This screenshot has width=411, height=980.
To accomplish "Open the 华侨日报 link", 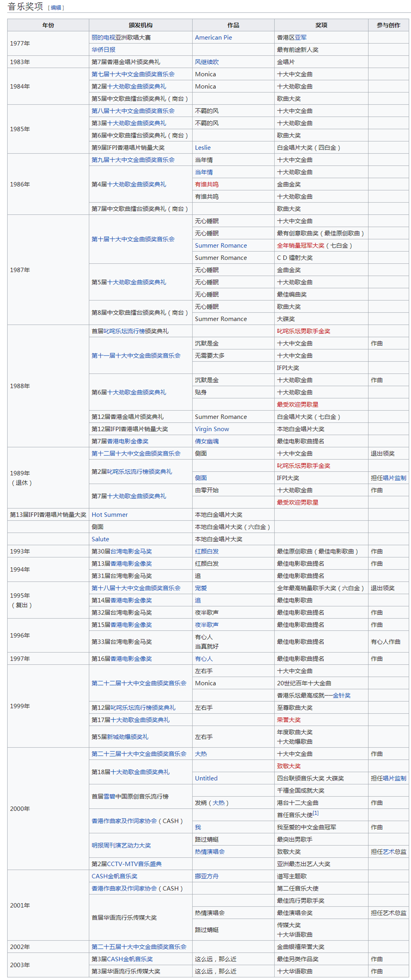I will tap(103, 50).
